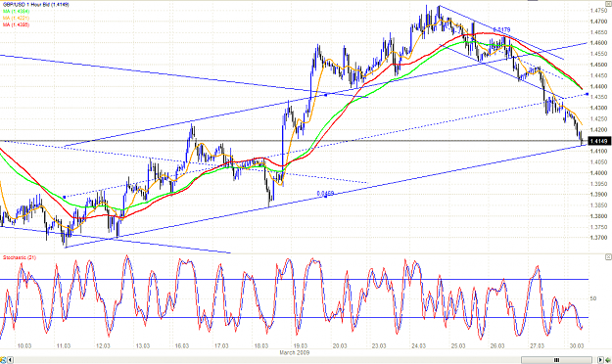Click the 16.03 date axis label
The image size is (612, 364).
tap(182, 346)
